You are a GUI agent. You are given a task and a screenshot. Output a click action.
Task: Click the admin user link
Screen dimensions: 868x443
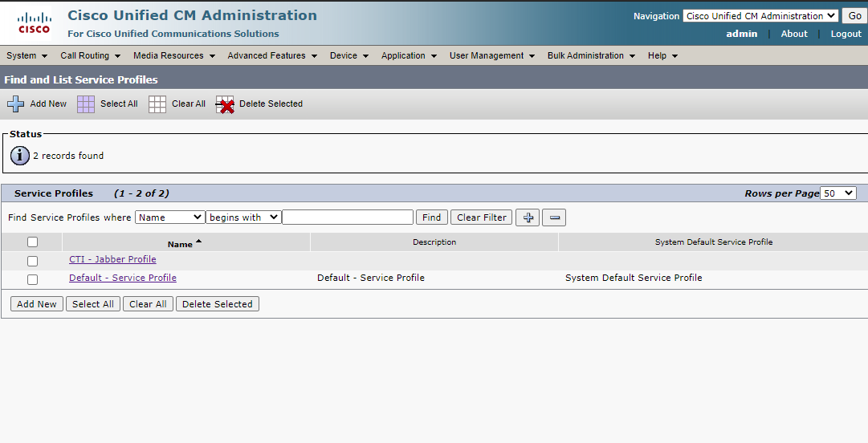pyautogui.click(x=741, y=34)
